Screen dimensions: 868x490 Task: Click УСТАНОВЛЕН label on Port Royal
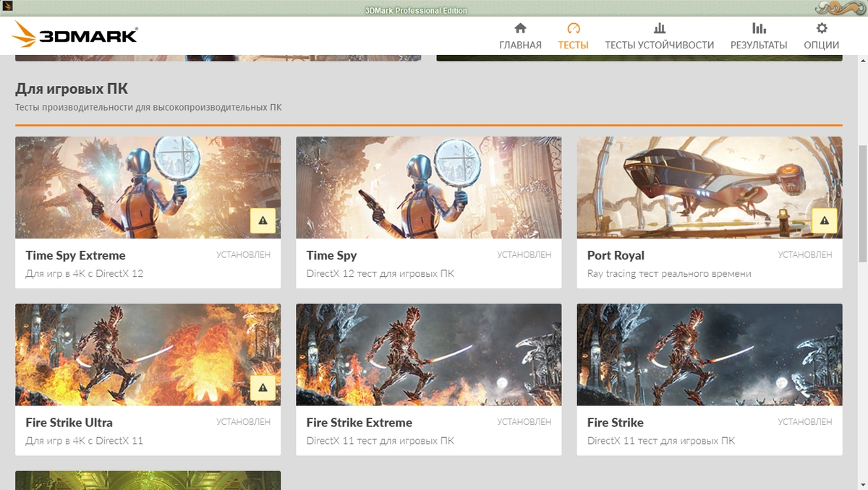[805, 255]
